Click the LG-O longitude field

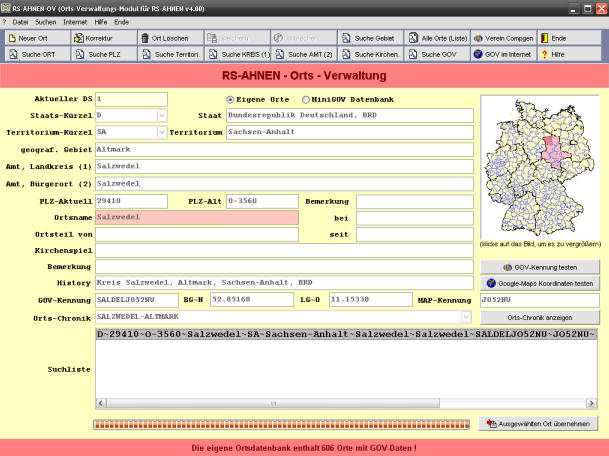point(371,300)
